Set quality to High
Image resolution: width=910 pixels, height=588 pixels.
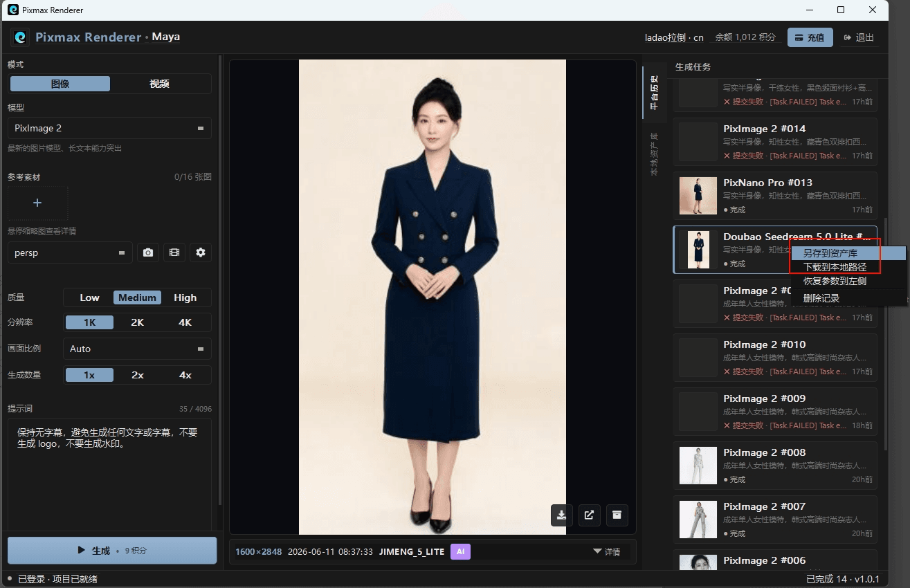(x=185, y=297)
